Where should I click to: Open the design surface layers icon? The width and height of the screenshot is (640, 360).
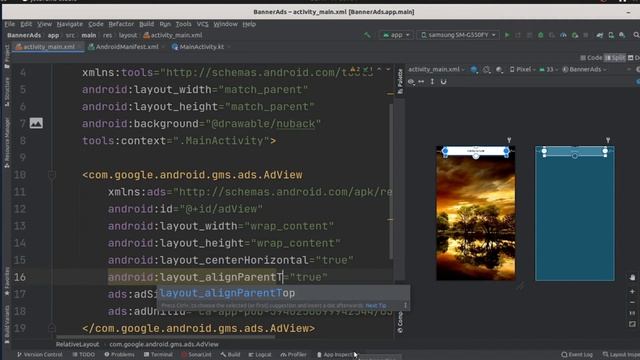474,70
